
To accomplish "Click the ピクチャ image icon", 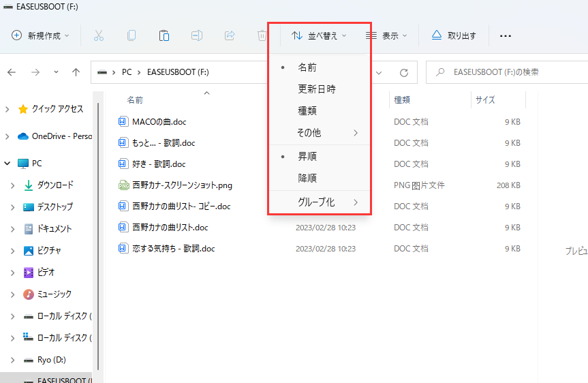I will click(x=29, y=251).
